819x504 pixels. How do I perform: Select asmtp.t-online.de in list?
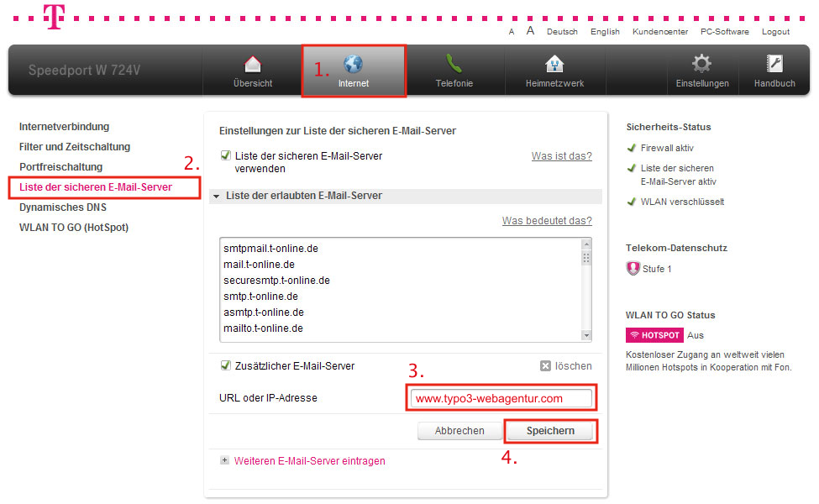tap(264, 312)
